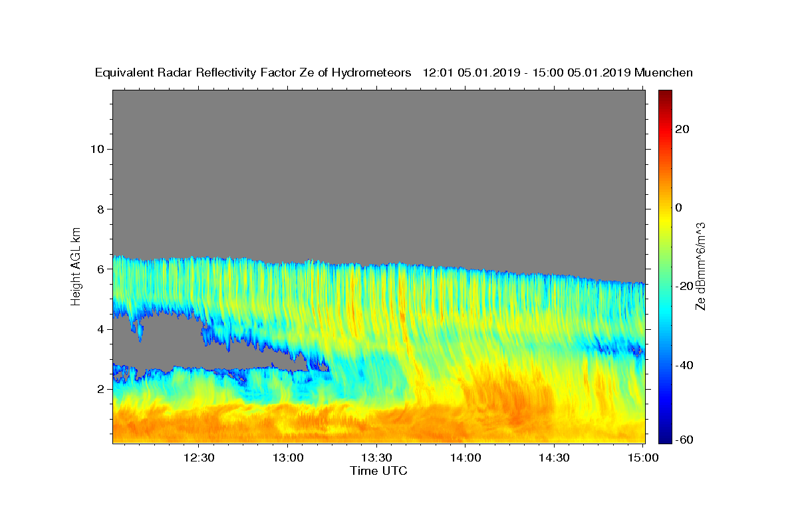The height and width of the screenshot is (532, 798).
Task: Click the colorbar value '0'
Action: [x=679, y=207]
